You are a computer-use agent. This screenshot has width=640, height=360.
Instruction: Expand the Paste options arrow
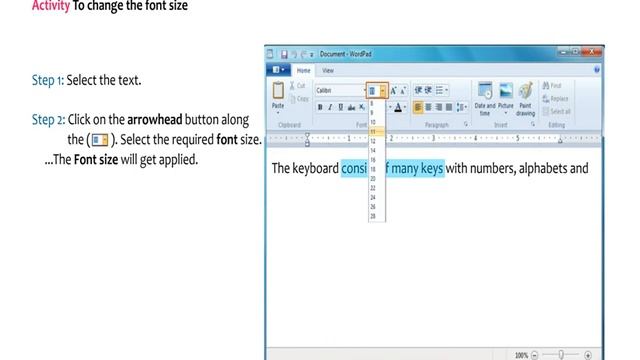pyautogui.click(x=278, y=113)
